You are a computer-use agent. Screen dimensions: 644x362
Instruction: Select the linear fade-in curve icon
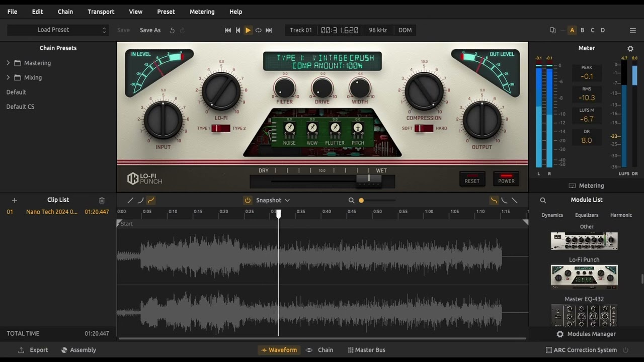pyautogui.click(x=130, y=200)
